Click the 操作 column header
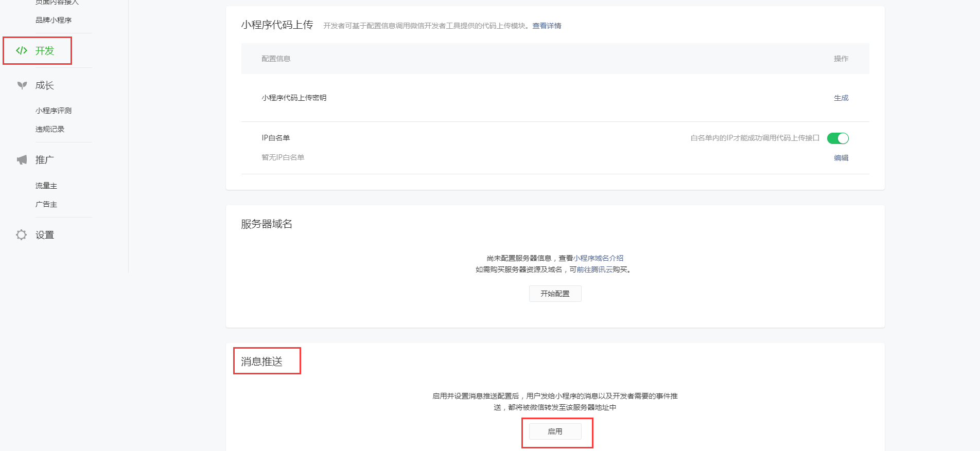Image resolution: width=980 pixels, height=451 pixels. point(841,59)
